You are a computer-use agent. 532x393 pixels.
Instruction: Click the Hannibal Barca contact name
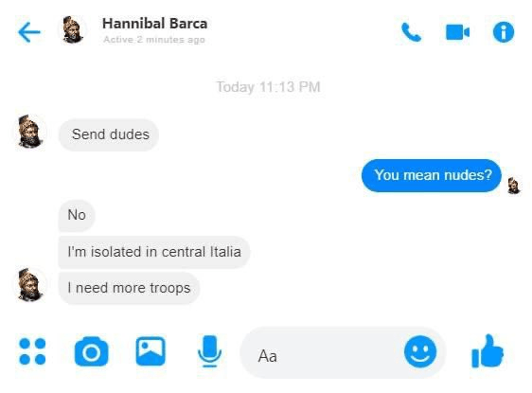154,24
